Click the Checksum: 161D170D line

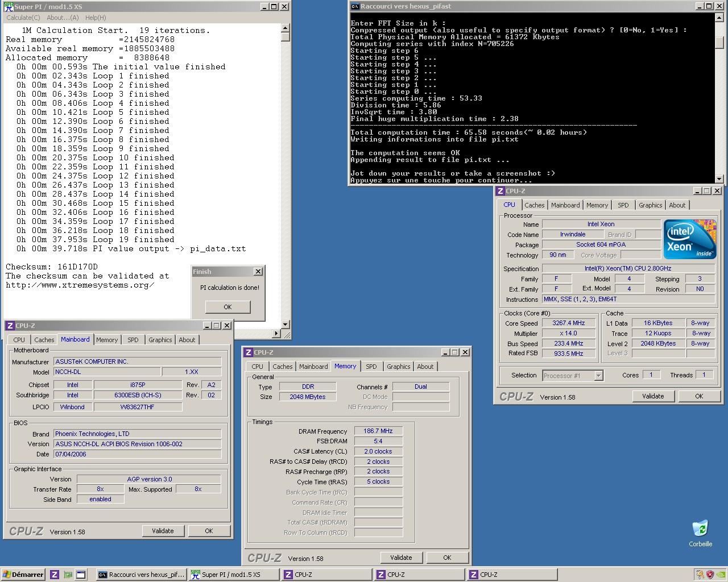tap(52, 267)
